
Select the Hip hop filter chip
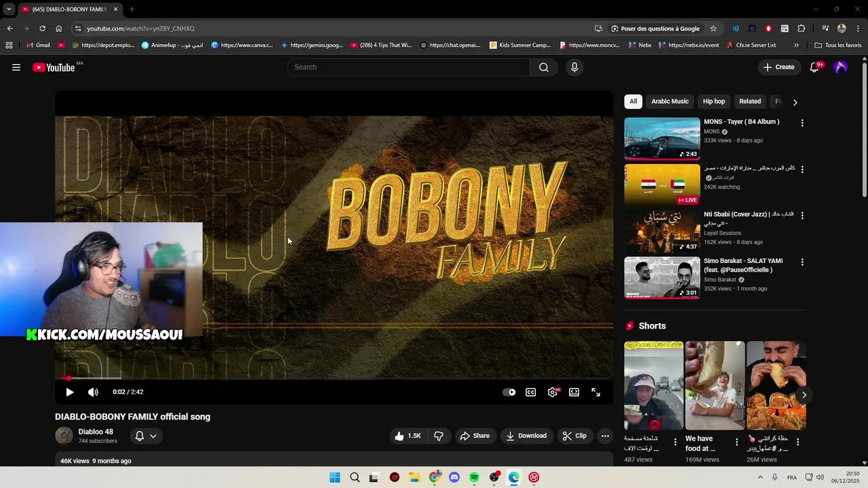click(x=713, y=102)
